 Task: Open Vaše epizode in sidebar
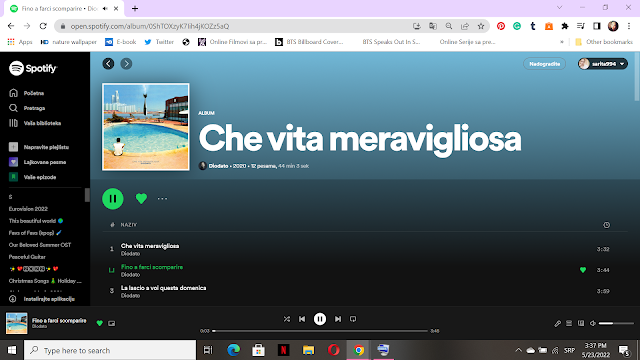[x=32, y=177]
